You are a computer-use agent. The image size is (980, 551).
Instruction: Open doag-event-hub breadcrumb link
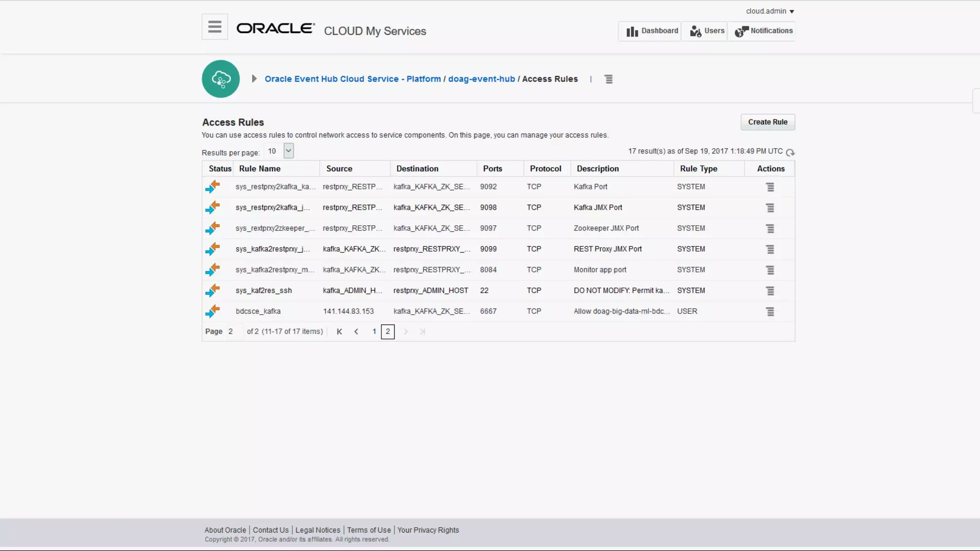pos(481,79)
